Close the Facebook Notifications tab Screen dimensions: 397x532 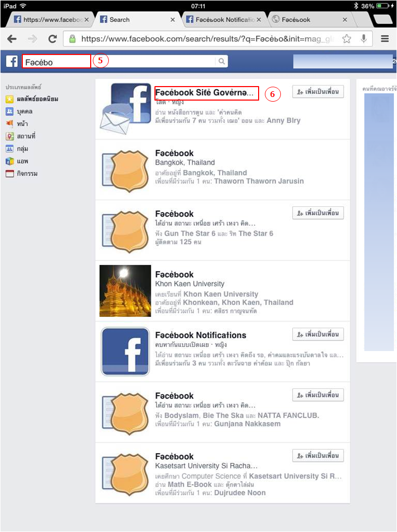point(259,20)
